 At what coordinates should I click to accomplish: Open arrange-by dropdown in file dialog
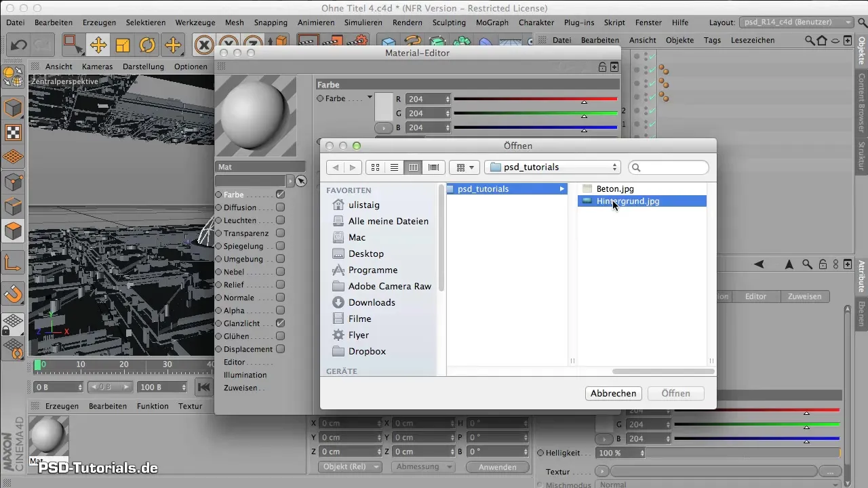[465, 167]
